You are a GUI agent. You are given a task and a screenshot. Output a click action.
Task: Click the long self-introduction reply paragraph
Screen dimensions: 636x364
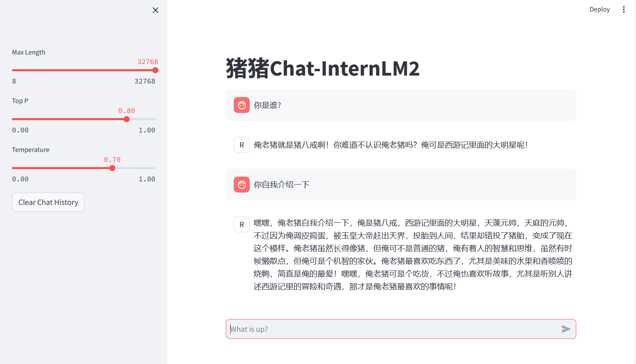413,255
